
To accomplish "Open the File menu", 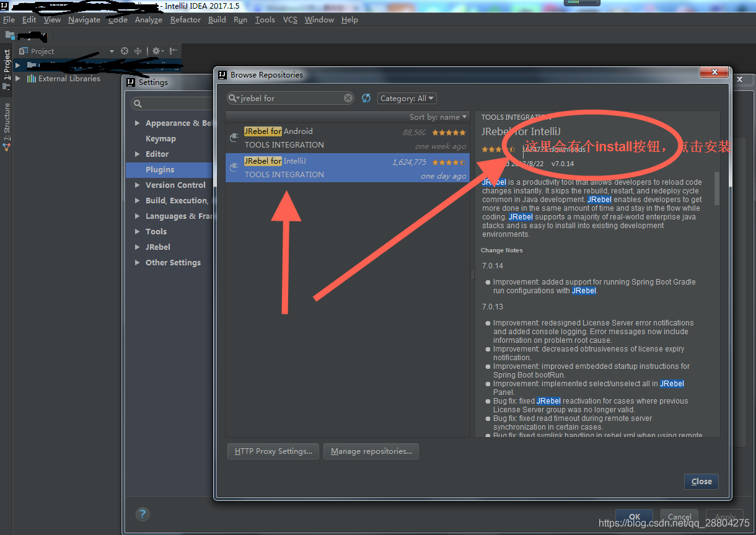I will (9, 20).
